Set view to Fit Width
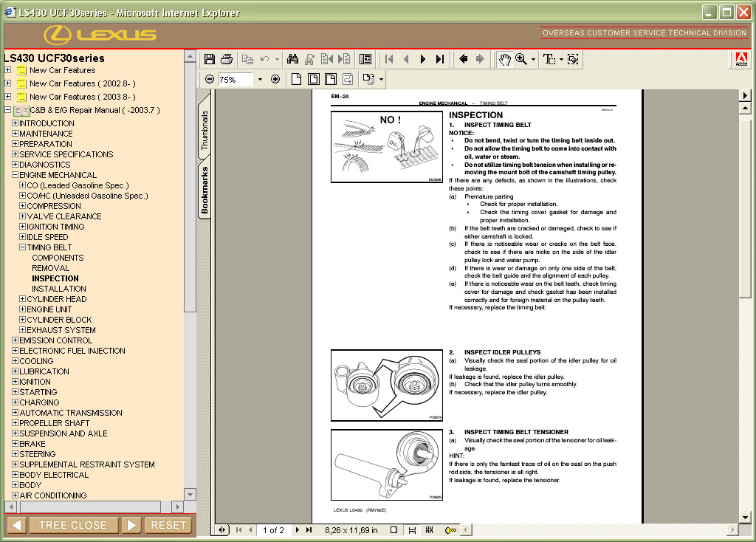 (331, 79)
